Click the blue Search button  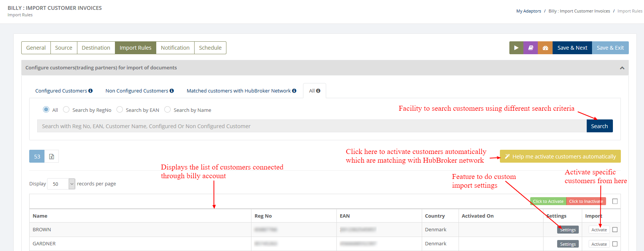coord(600,126)
